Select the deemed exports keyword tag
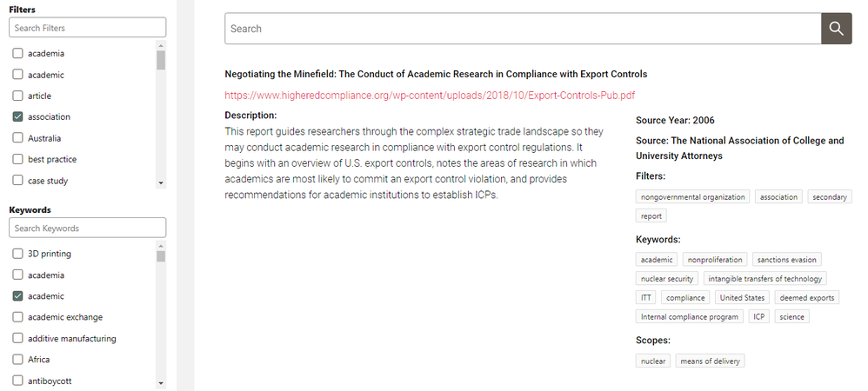The height and width of the screenshot is (391, 868). 806,298
